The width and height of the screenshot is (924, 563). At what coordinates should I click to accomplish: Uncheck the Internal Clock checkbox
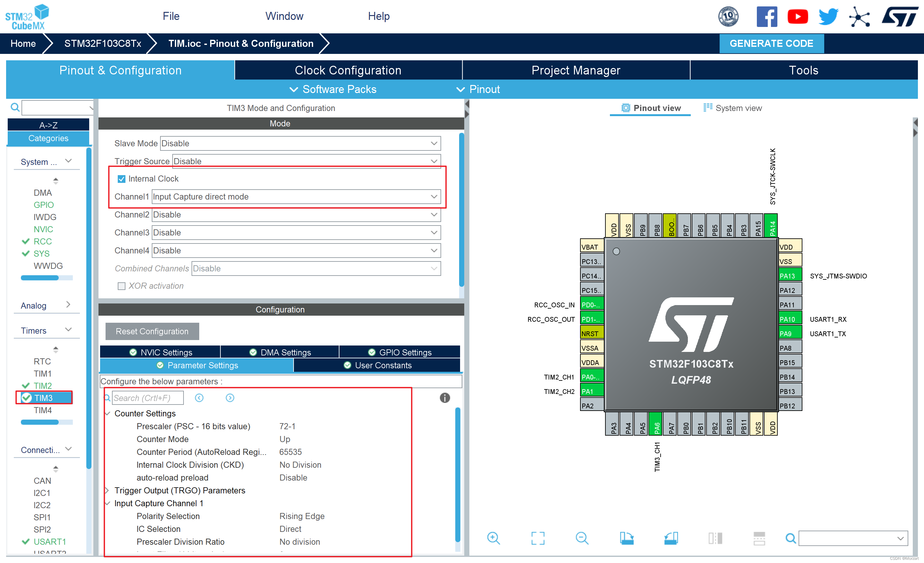coord(121,179)
